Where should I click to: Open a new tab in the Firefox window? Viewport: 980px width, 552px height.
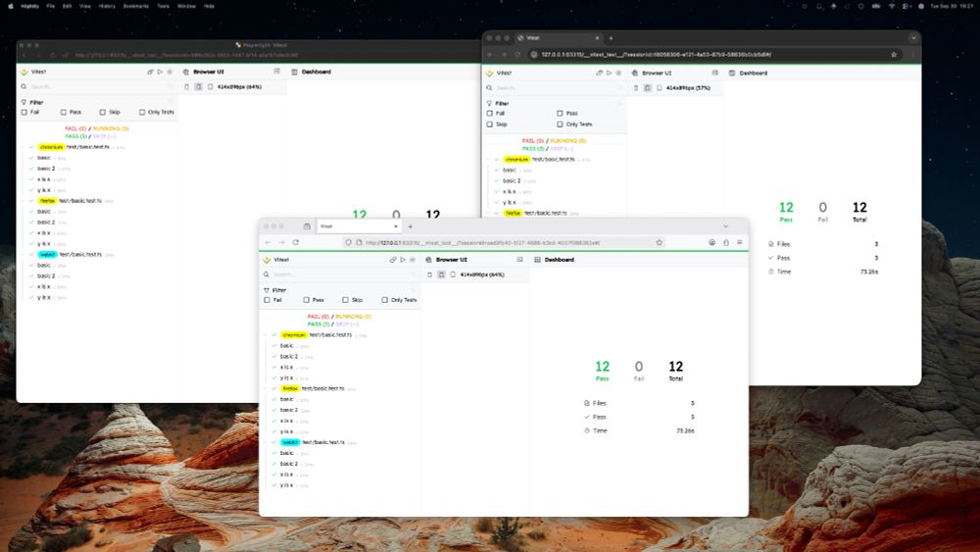point(411,226)
